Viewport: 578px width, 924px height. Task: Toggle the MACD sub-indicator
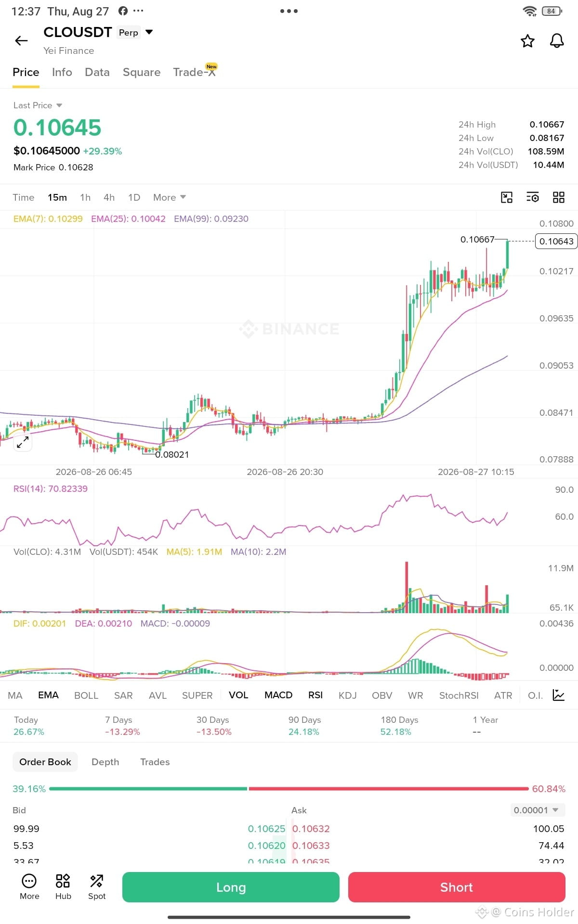(x=278, y=695)
